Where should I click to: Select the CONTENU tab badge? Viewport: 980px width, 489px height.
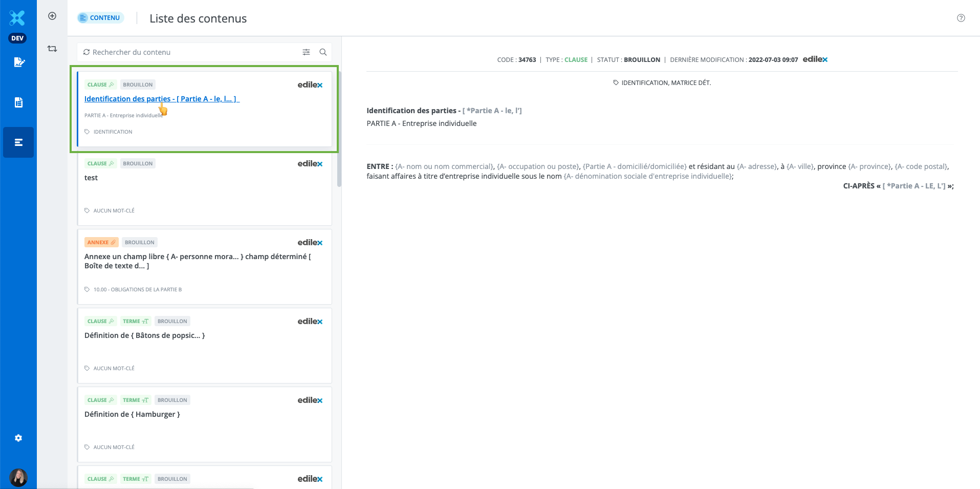100,18
